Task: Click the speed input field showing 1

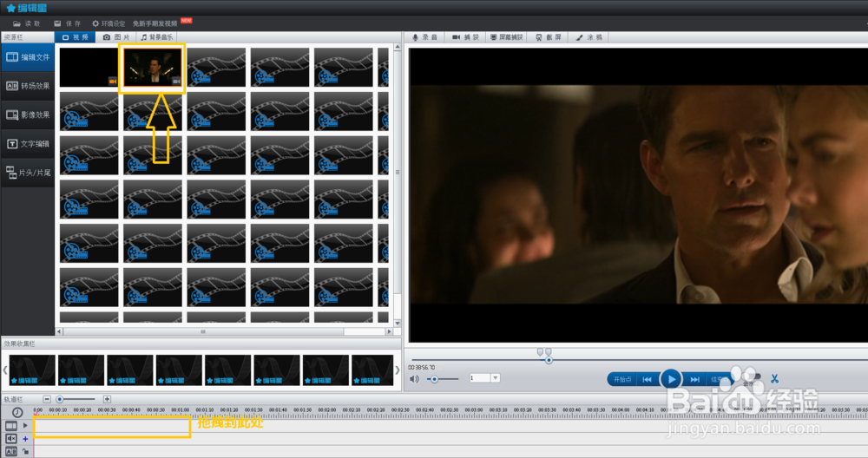Action: 479,378
